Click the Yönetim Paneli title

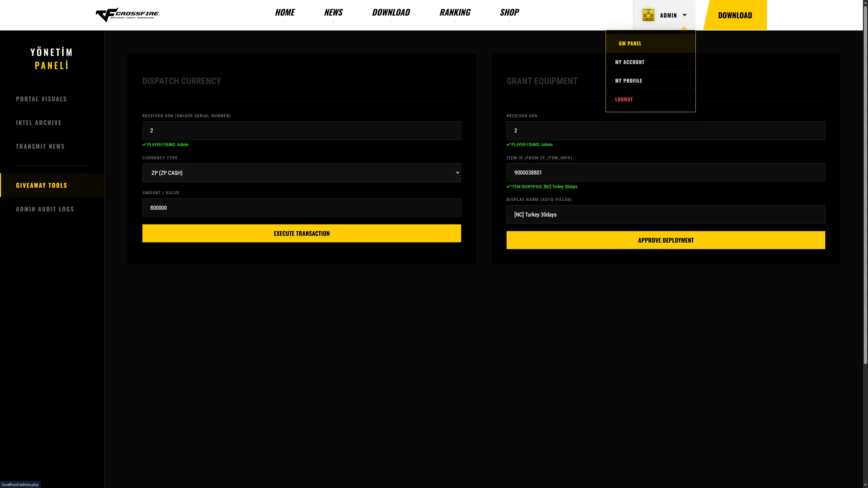pyautogui.click(x=52, y=59)
